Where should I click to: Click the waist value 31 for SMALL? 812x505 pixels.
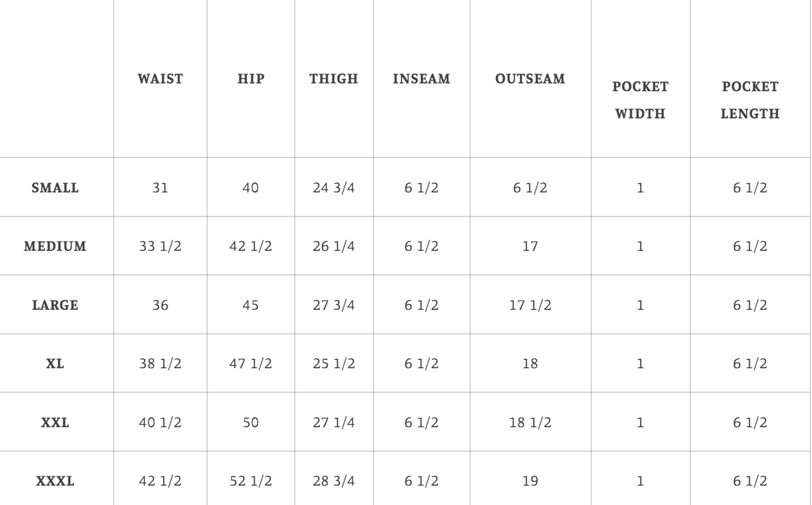pyautogui.click(x=160, y=188)
